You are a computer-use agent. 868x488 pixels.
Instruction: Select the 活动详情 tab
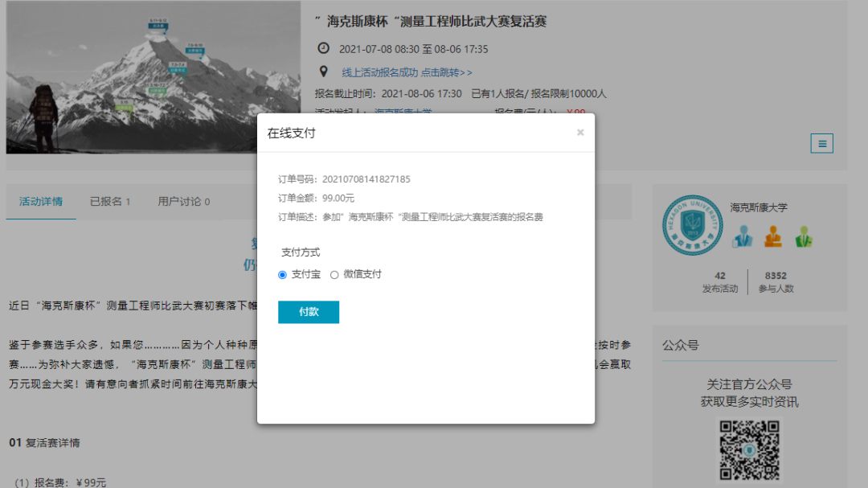click(41, 201)
